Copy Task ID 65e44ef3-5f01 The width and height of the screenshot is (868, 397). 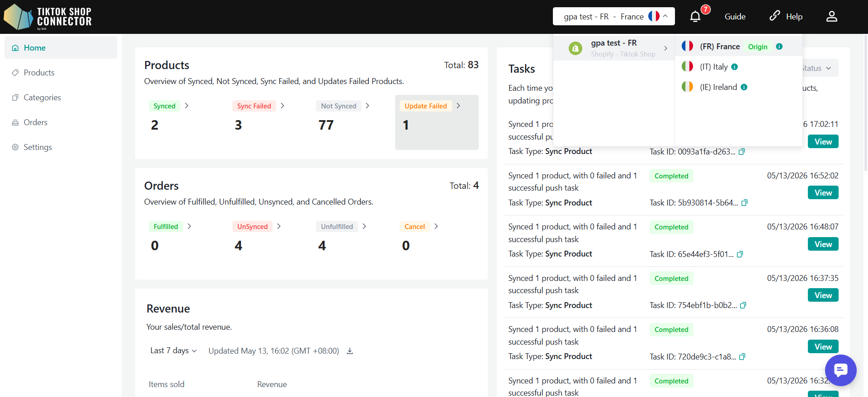pyautogui.click(x=740, y=254)
